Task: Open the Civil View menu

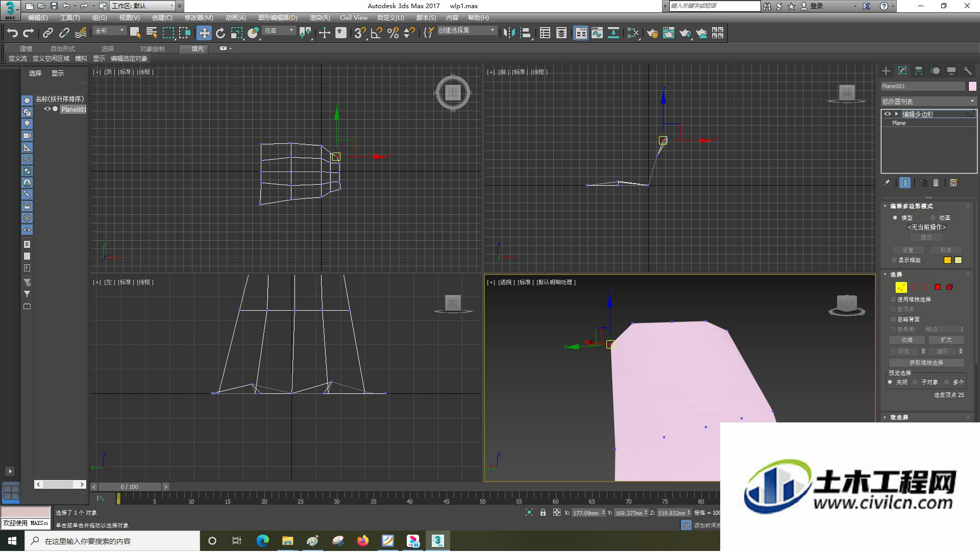Action: pos(354,18)
